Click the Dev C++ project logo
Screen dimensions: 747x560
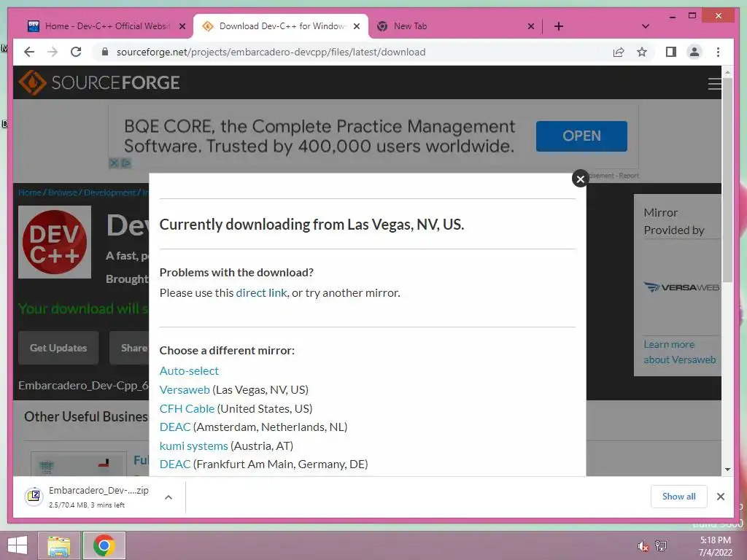54,242
